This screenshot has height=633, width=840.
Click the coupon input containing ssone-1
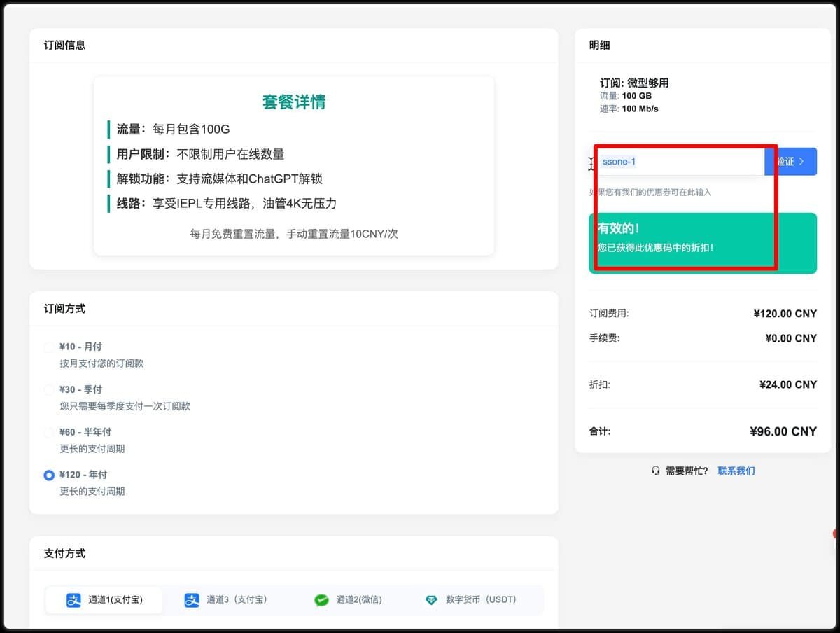tap(679, 161)
